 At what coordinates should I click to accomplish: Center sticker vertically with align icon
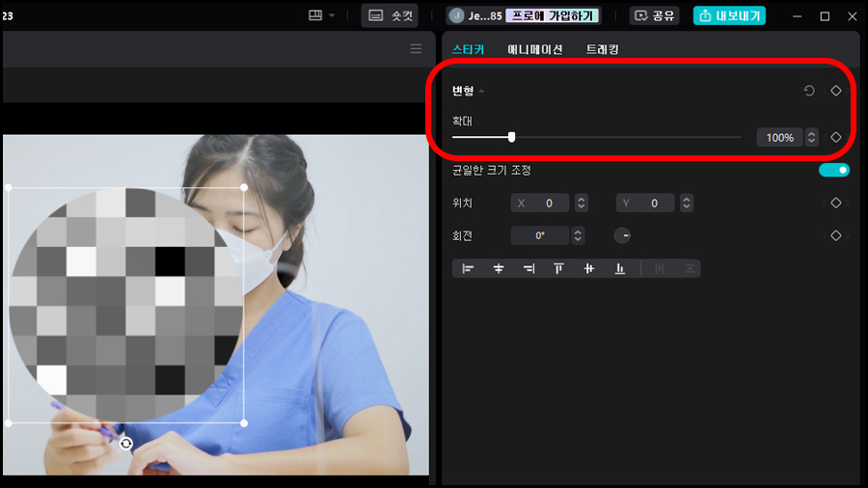click(x=589, y=269)
